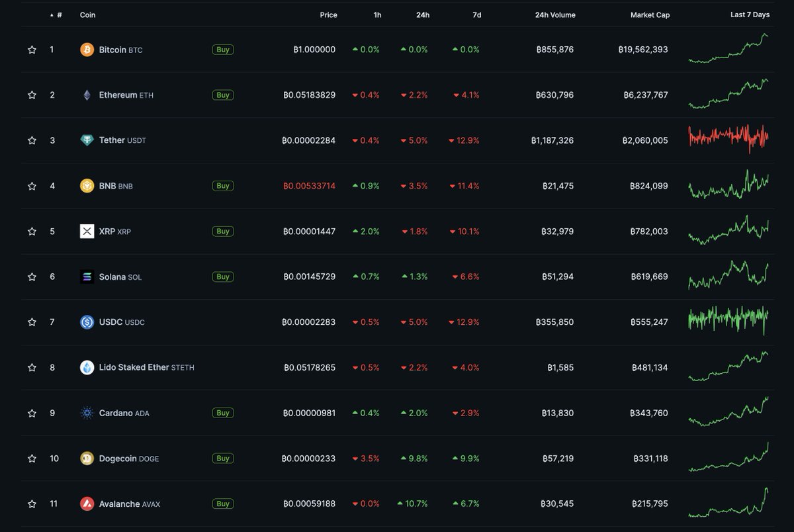The image size is (794, 532).
Task: Click the Ethereum logo icon
Action: tap(87, 95)
